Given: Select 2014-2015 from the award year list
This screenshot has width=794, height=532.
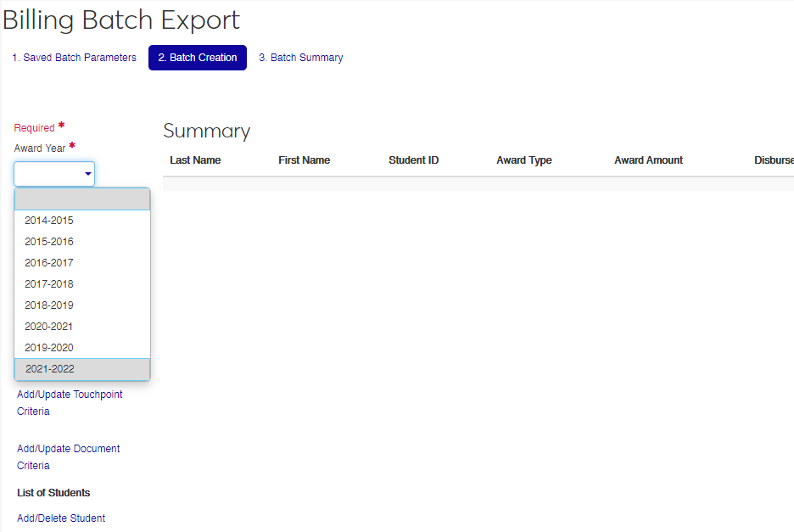Looking at the screenshot, I should click(49, 221).
